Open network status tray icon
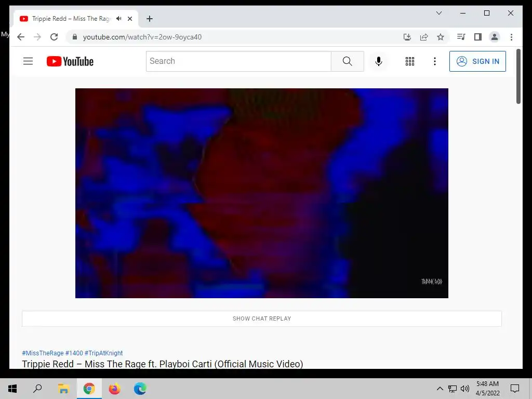Image resolution: width=532 pixels, height=399 pixels. coord(453,389)
